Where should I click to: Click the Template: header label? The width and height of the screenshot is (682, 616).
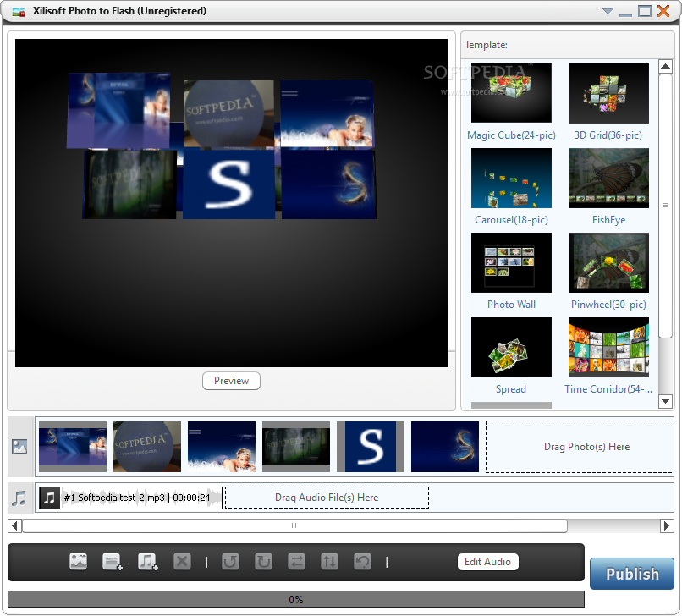(486, 45)
